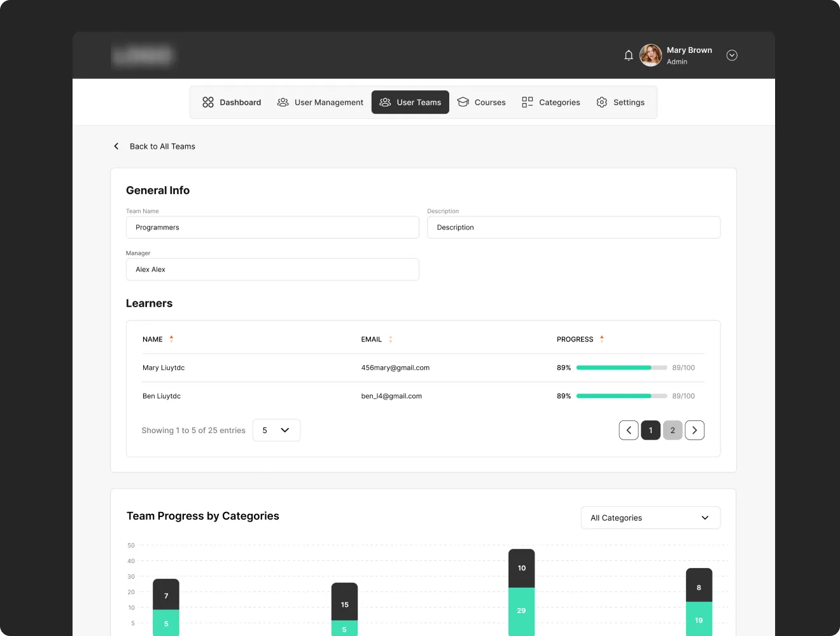This screenshot has width=840, height=636.
Task: Click Mary Brown's profile avatar
Action: 650,55
